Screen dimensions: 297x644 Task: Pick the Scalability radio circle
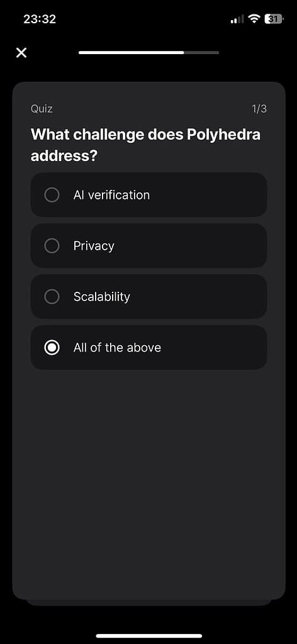tap(52, 297)
